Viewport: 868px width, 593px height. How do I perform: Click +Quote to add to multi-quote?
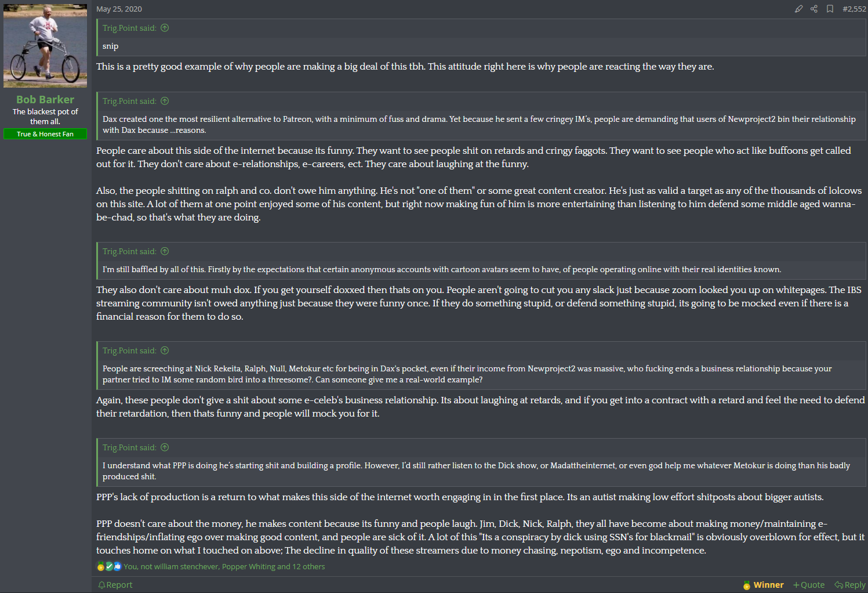coord(809,585)
